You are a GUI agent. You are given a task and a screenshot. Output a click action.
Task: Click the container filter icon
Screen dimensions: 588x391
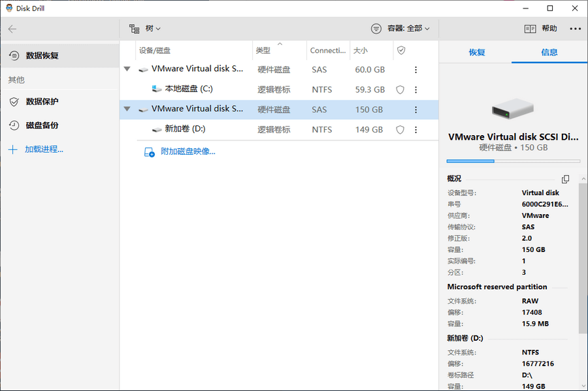376,29
